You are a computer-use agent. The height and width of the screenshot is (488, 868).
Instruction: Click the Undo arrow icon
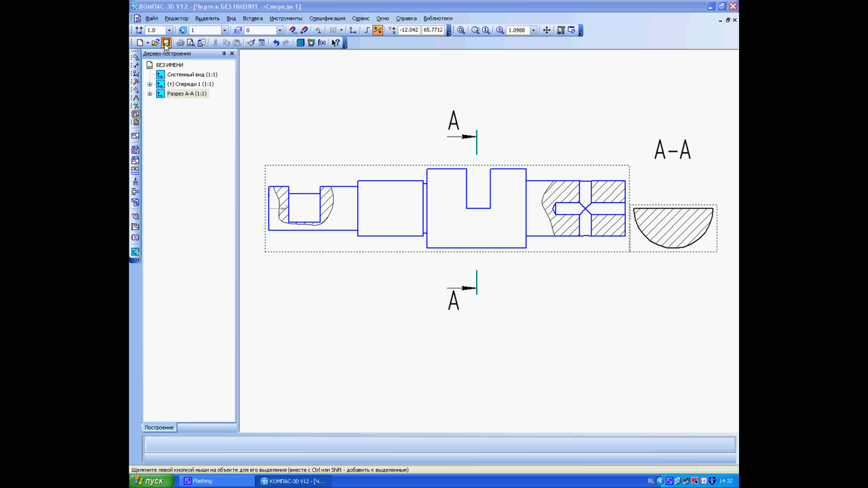point(276,43)
